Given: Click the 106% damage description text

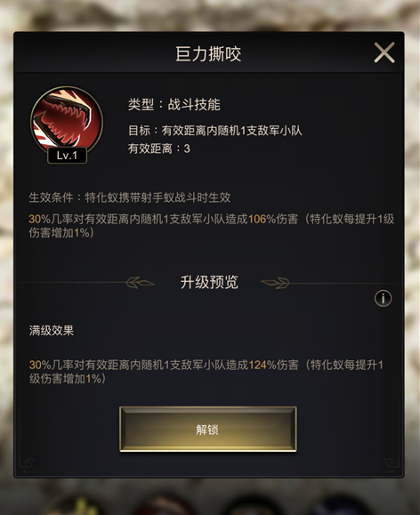Looking at the screenshot, I should [x=211, y=226].
